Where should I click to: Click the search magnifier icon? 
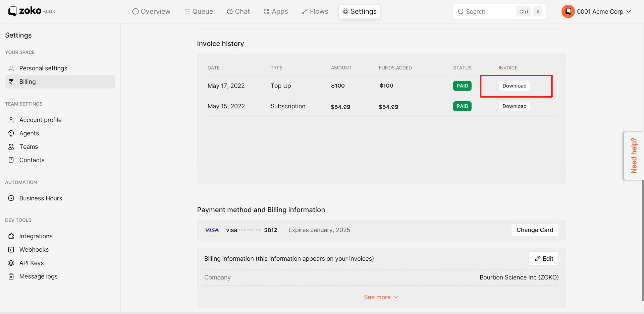pos(461,11)
